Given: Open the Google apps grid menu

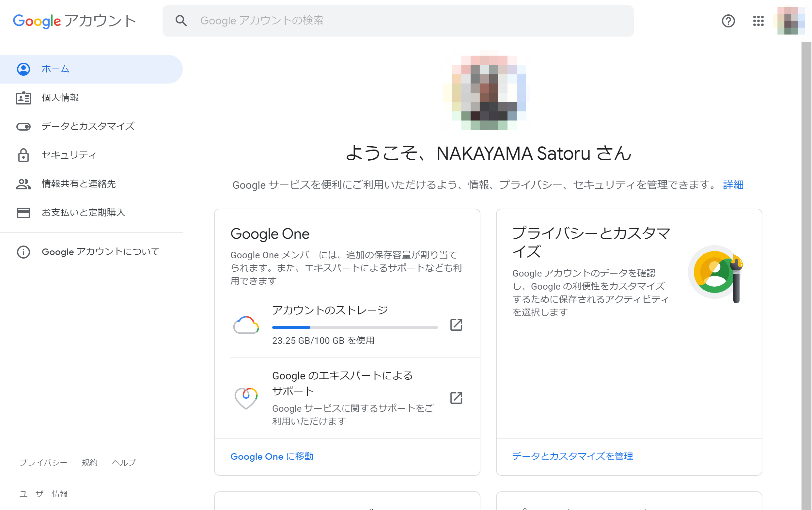Looking at the screenshot, I should [x=758, y=21].
